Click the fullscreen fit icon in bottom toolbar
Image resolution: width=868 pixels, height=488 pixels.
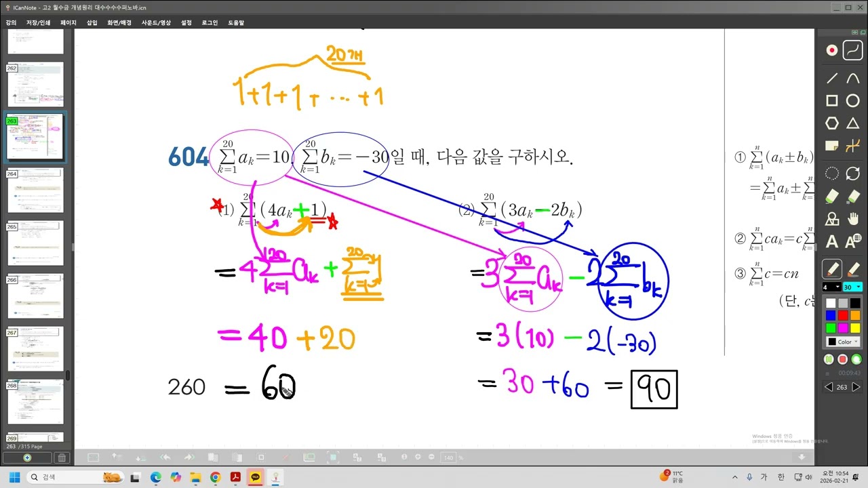[x=333, y=457]
